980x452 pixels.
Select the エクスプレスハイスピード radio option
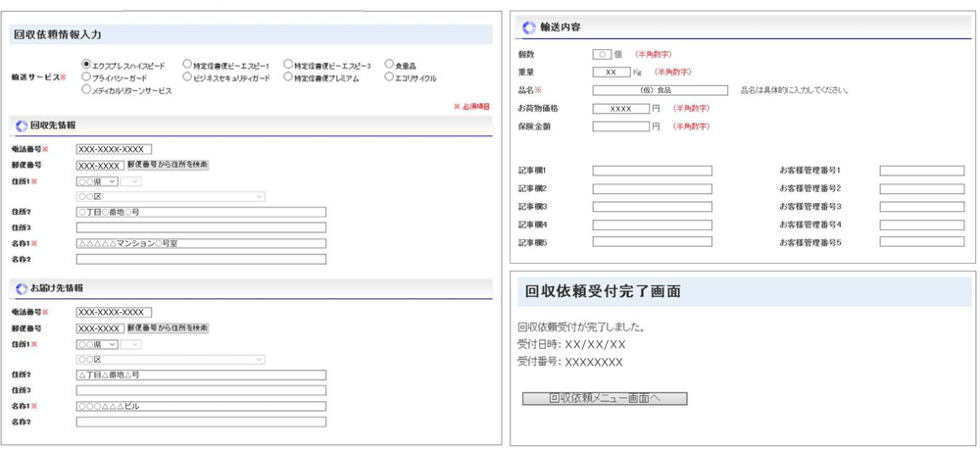[x=86, y=64]
